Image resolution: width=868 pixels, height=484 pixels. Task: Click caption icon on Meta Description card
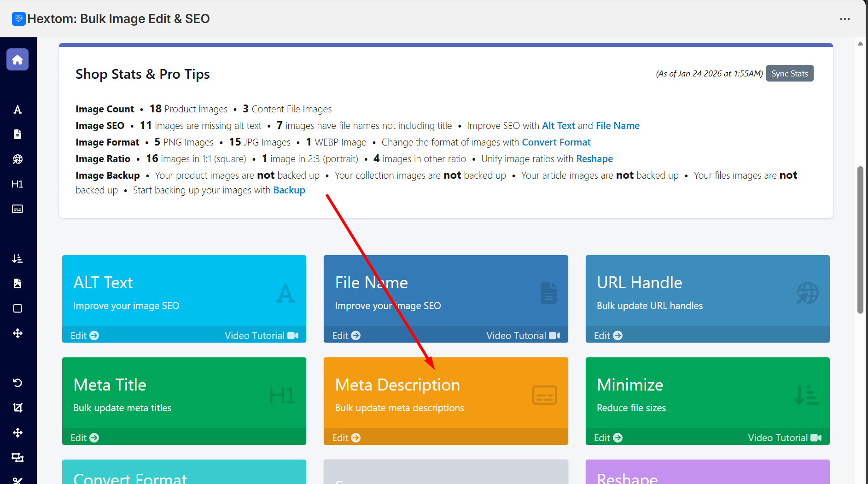(545, 395)
